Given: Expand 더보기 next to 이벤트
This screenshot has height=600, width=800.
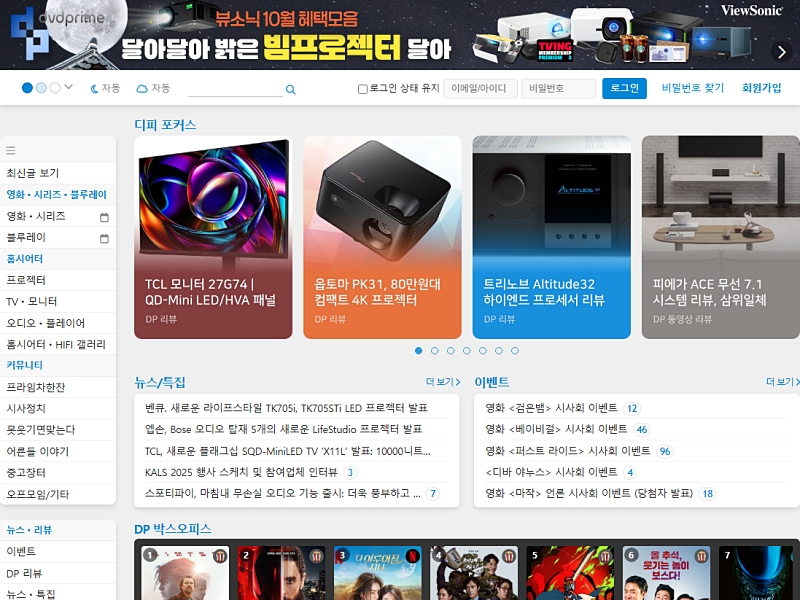Looking at the screenshot, I should (x=782, y=382).
